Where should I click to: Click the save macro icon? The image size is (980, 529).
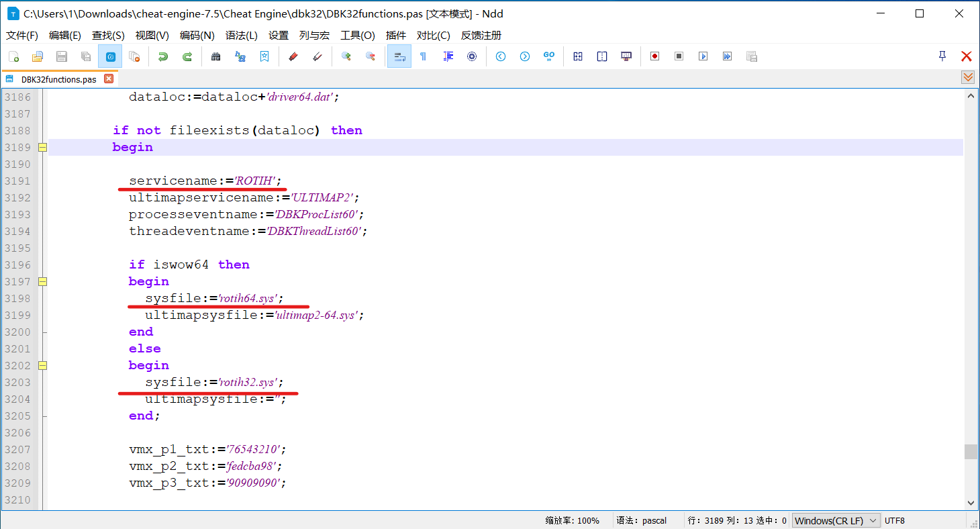click(x=752, y=56)
